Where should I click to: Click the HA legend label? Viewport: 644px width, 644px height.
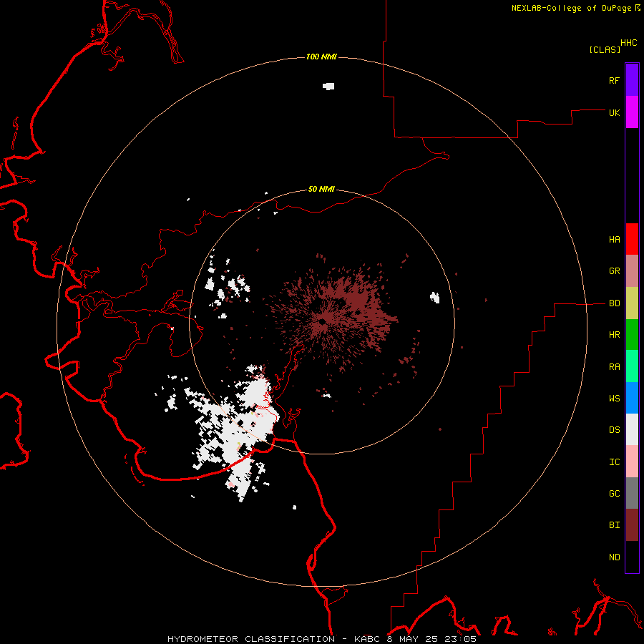[614, 240]
